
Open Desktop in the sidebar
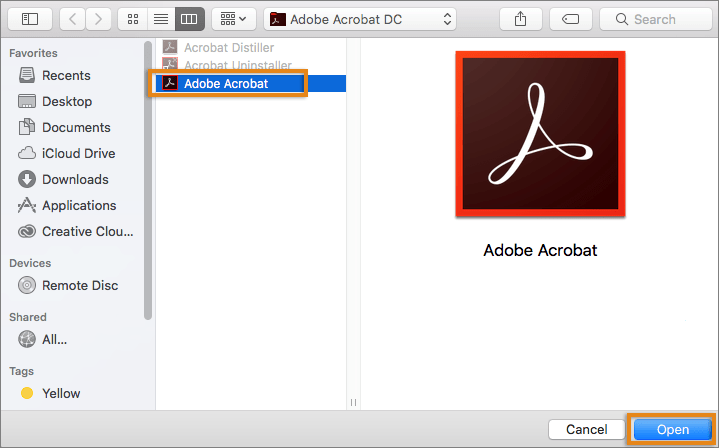pos(67,101)
